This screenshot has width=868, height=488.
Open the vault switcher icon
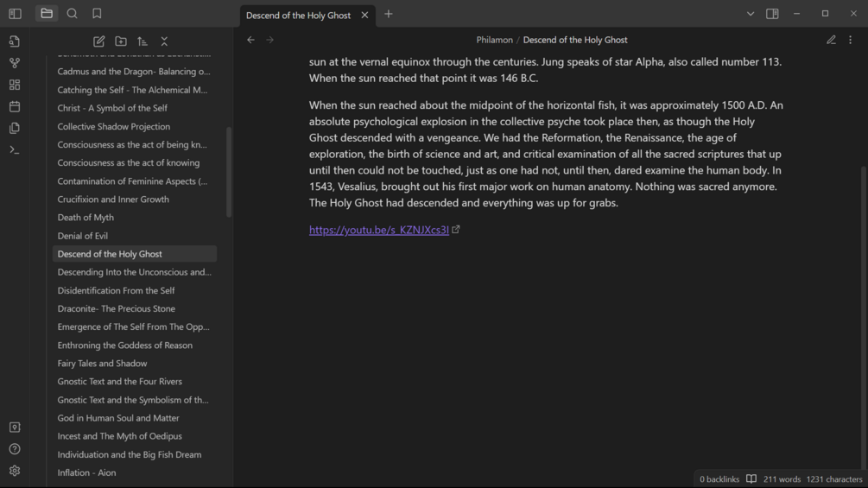tap(15, 428)
